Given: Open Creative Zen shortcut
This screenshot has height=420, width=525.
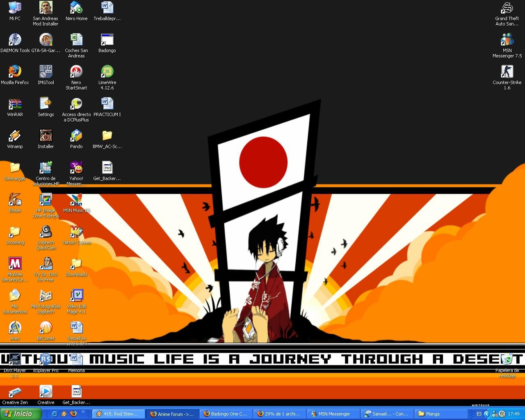Looking at the screenshot, I should coord(15,395).
